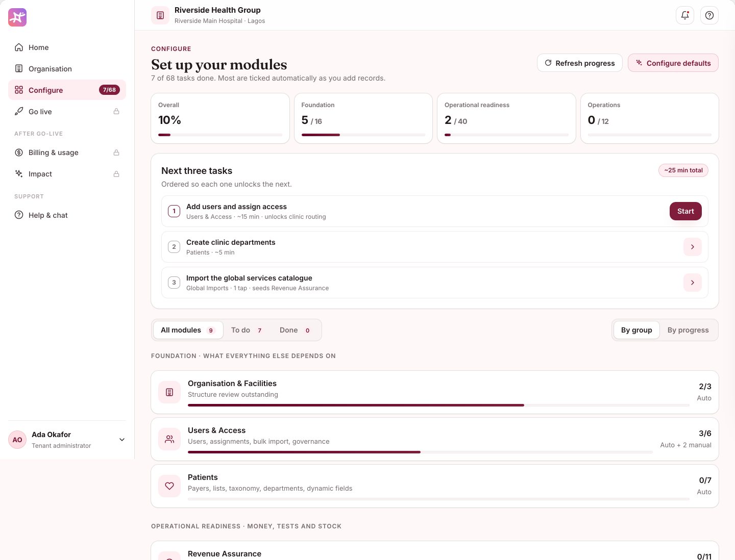Click the Billing & usage dollar icon
The height and width of the screenshot is (560, 735).
(x=19, y=152)
